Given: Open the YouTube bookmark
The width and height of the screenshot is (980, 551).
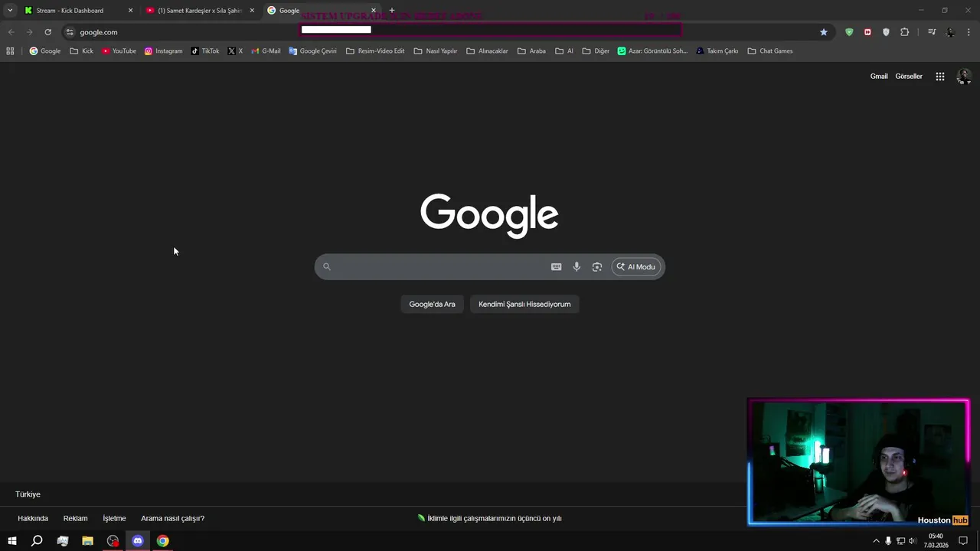Looking at the screenshot, I should click(x=119, y=51).
